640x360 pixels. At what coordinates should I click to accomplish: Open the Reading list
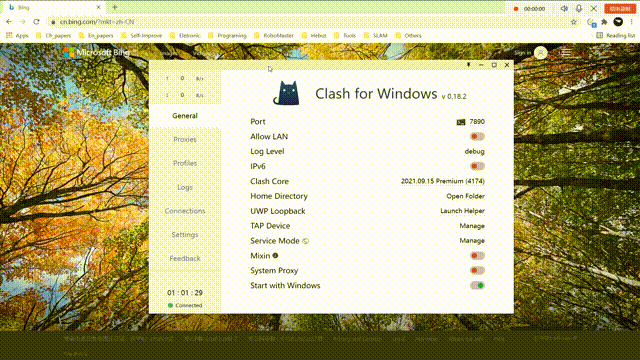(616, 36)
